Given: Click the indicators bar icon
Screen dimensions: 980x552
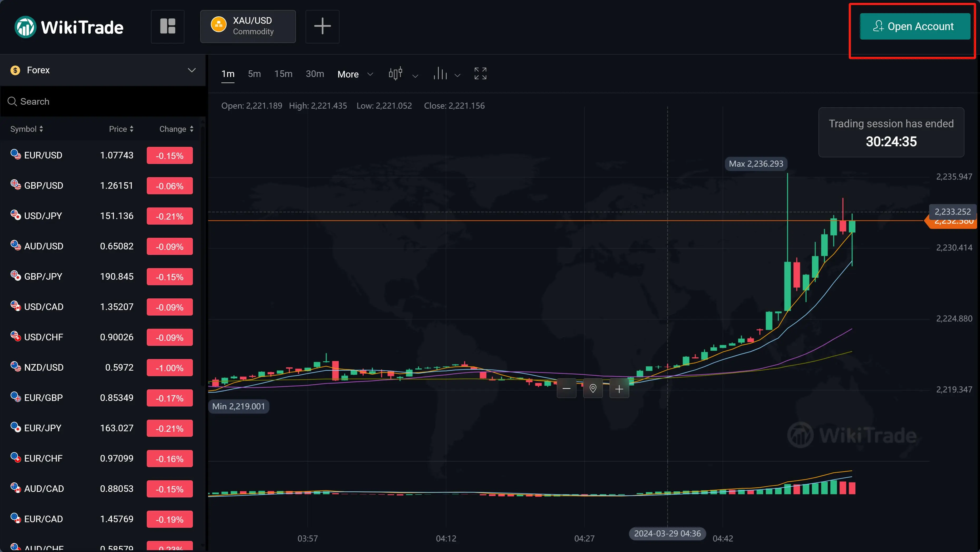Looking at the screenshot, I should click(440, 74).
